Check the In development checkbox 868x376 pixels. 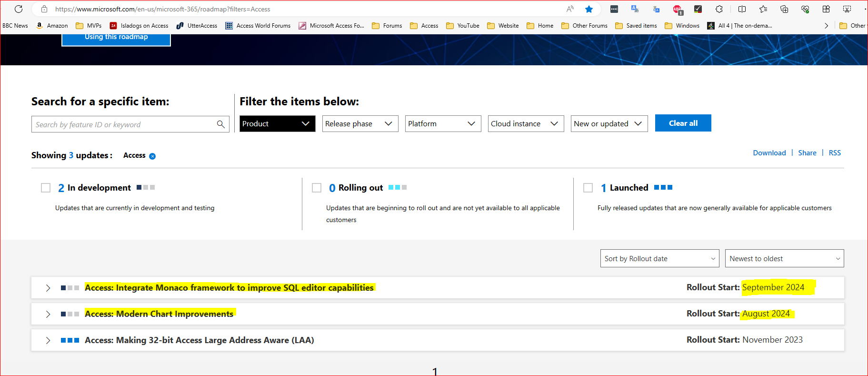(46, 188)
